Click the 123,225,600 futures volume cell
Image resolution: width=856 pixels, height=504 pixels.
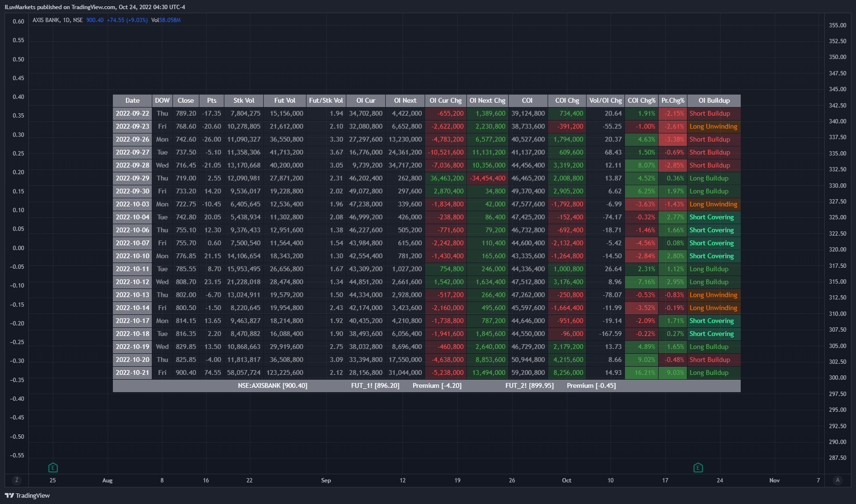coord(285,373)
